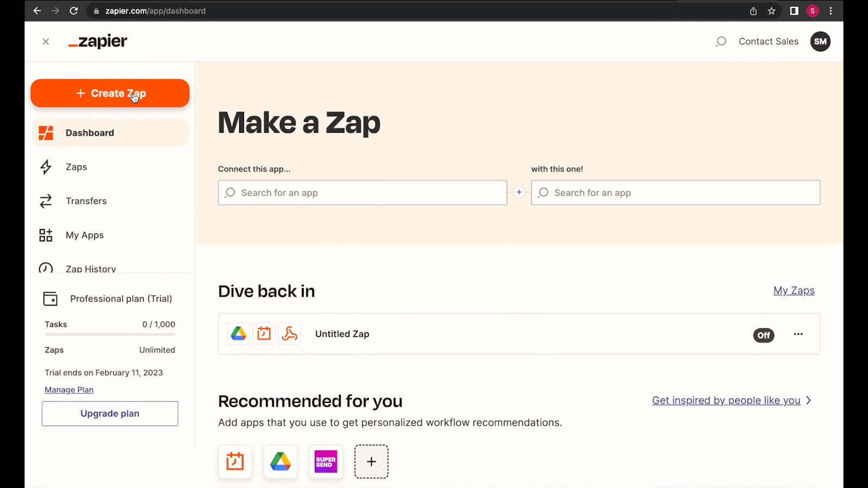Click Contact Sales link
The width and height of the screenshot is (868, 488).
[768, 42]
